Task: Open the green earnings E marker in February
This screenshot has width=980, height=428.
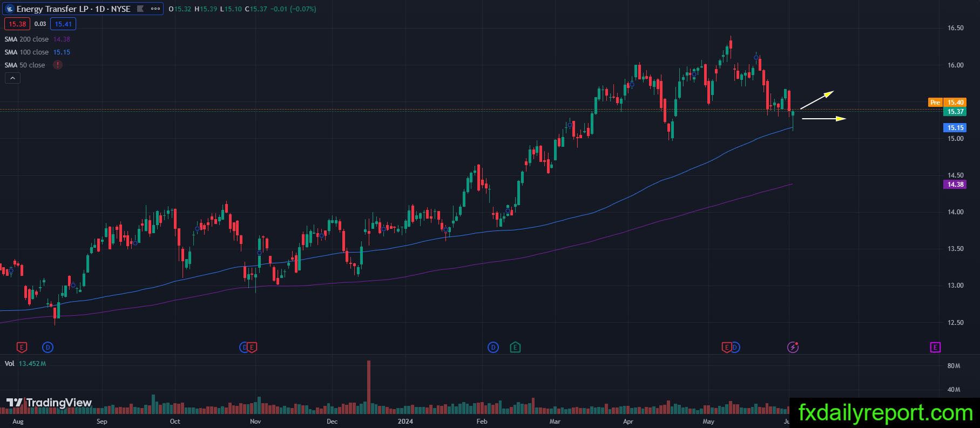Action: (x=515, y=347)
